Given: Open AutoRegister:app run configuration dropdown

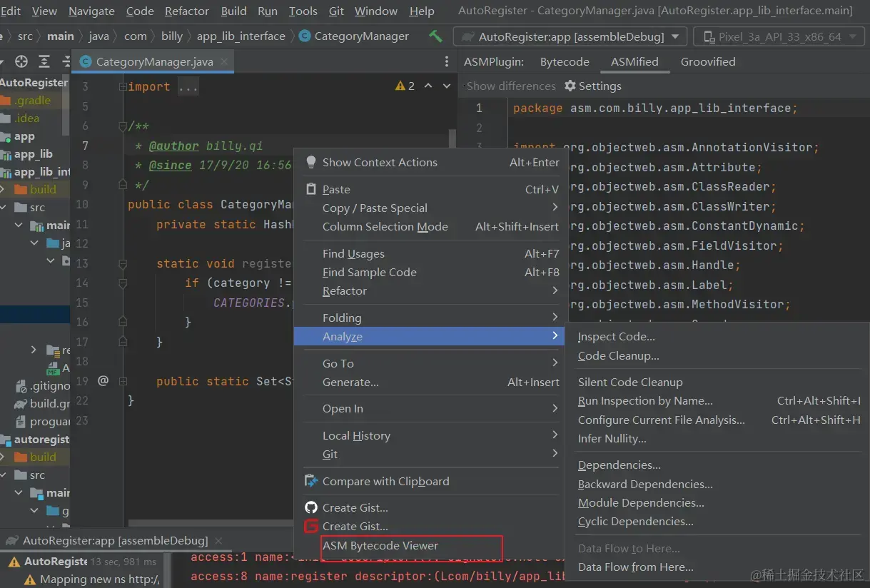Looking at the screenshot, I should click(676, 36).
